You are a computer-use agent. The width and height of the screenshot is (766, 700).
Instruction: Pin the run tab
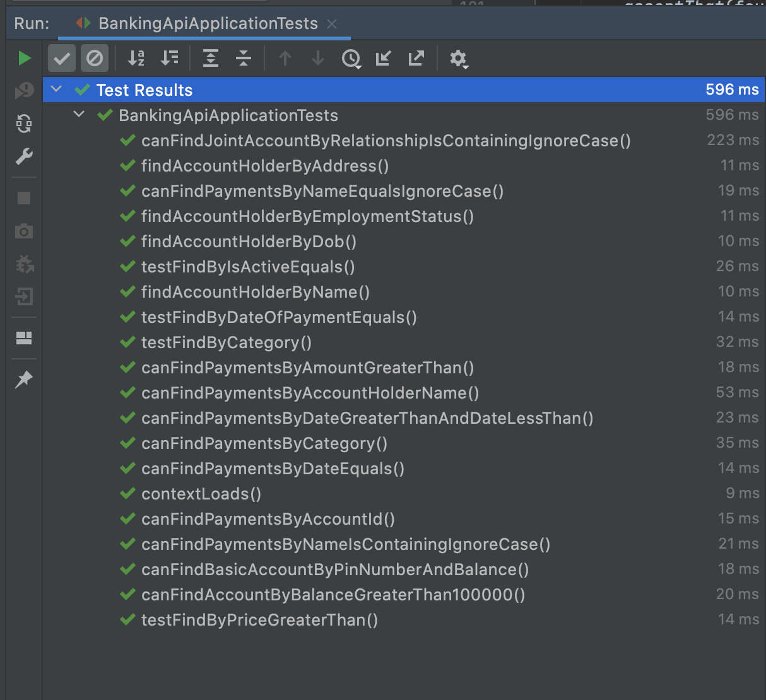tap(24, 379)
